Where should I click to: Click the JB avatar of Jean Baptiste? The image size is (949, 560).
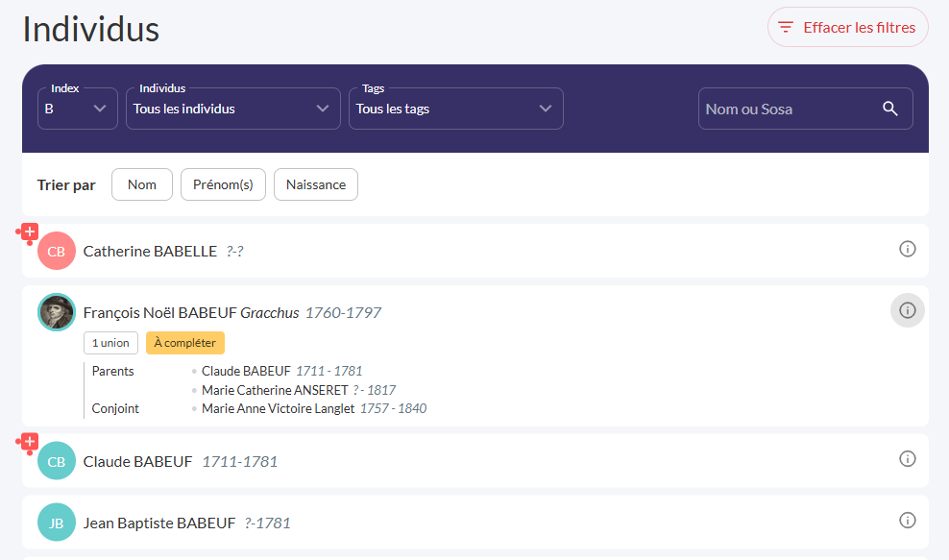click(57, 523)
